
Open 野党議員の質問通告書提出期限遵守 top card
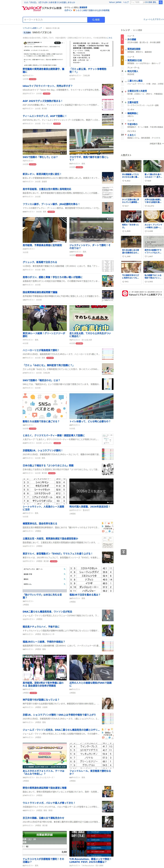44,70
